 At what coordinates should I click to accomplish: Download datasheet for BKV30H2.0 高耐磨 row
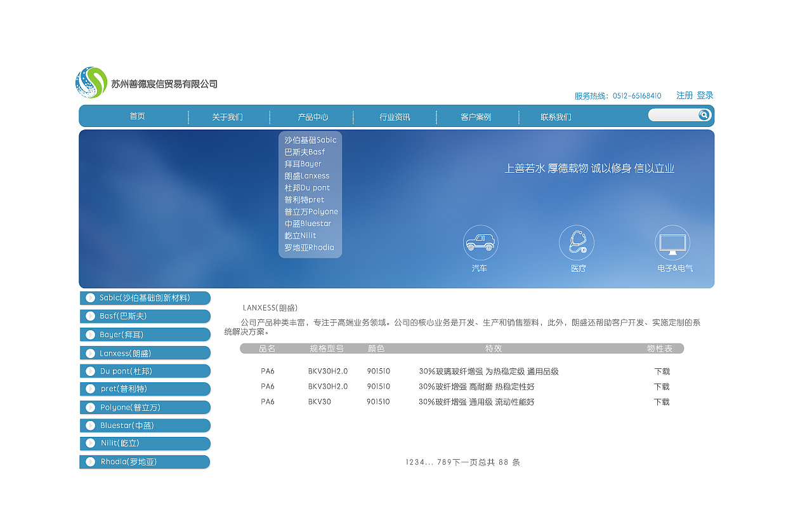coord(662,387)
